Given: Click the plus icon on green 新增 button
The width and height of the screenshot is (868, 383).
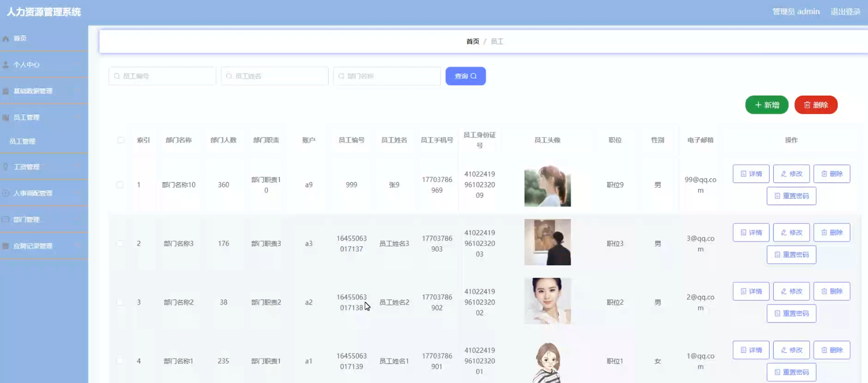Looking at the screenshot, I should (758, 105).
